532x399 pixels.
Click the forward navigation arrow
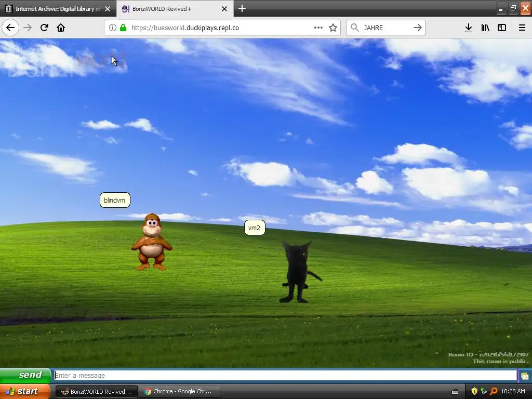28,28
